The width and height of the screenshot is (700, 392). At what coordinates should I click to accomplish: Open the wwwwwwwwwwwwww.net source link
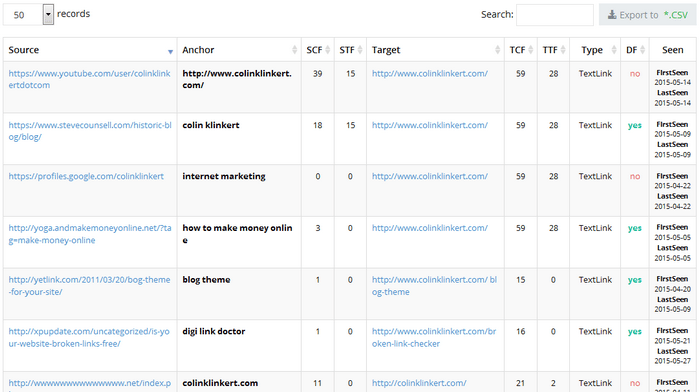(90, 384)
